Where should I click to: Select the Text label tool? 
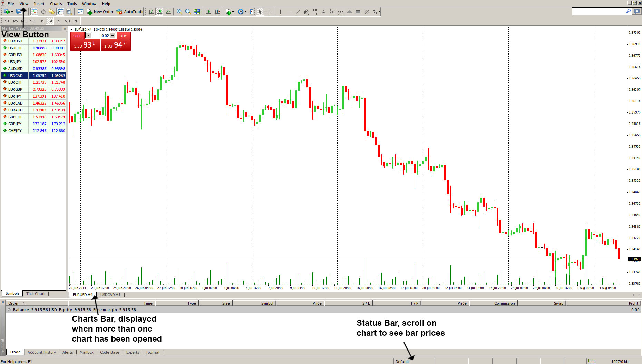[323, 12]
